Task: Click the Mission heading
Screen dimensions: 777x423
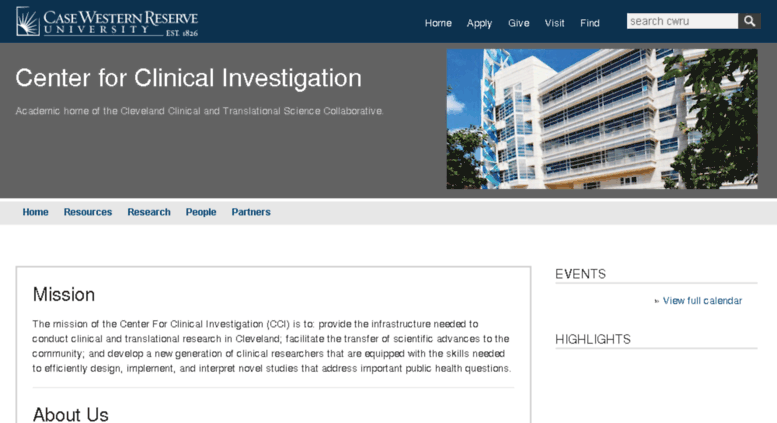Action: (64, 295)
